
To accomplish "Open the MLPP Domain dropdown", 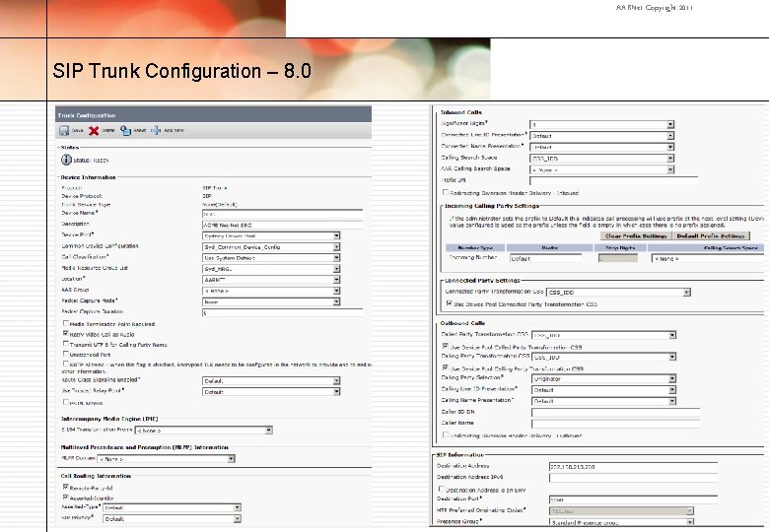I will (167, 459).
